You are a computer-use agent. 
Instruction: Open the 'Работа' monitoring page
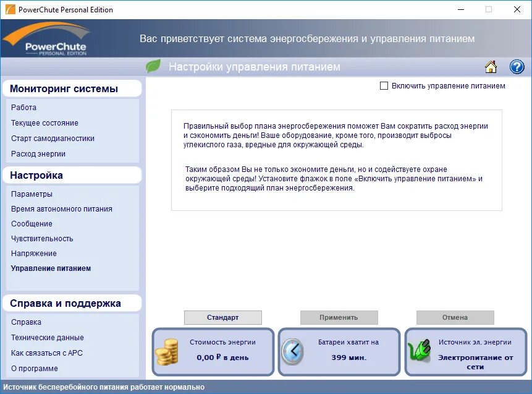[23, 108]
